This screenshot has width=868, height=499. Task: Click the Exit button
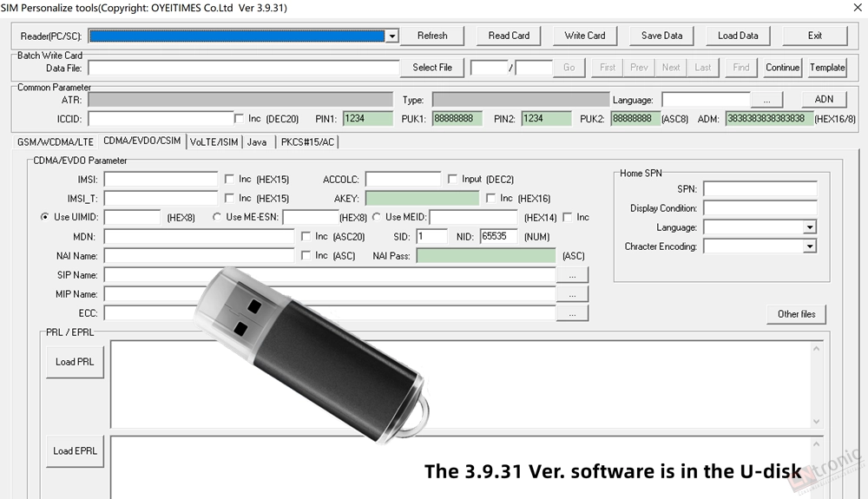pyautogui.click(x=815, y=36)
